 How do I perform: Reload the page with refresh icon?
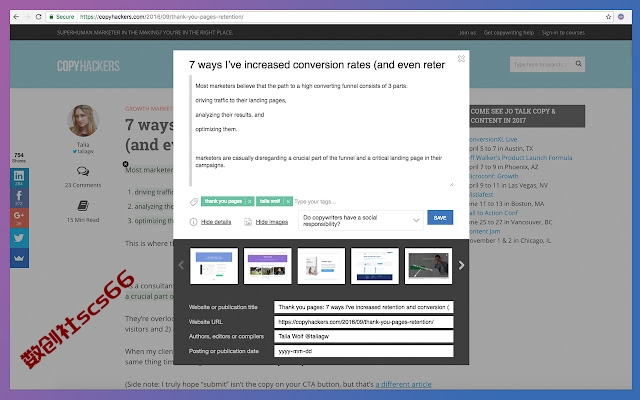click(38, 17)
